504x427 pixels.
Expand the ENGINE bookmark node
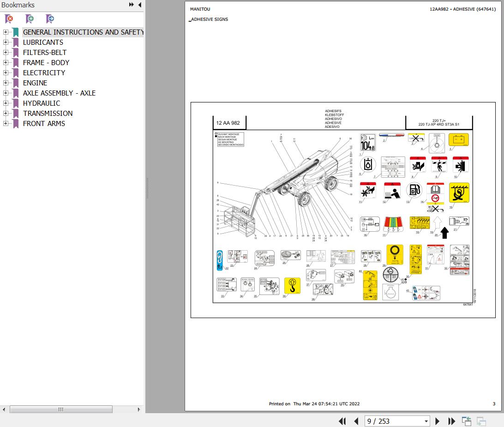tap(6, 83)
